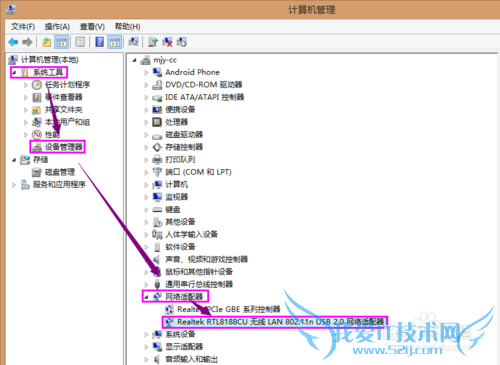Select mjy-cc computer name text
The image size is (500, 365).
pos(165,60)
